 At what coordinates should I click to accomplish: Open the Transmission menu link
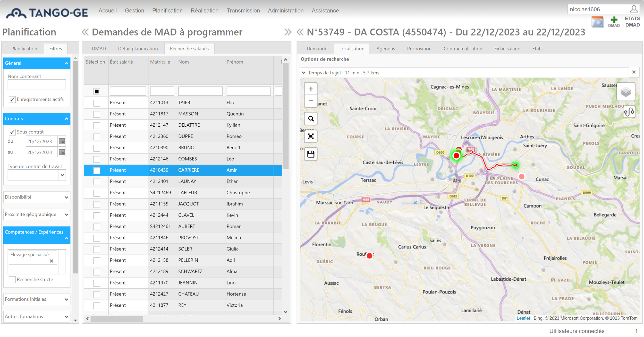243,11
